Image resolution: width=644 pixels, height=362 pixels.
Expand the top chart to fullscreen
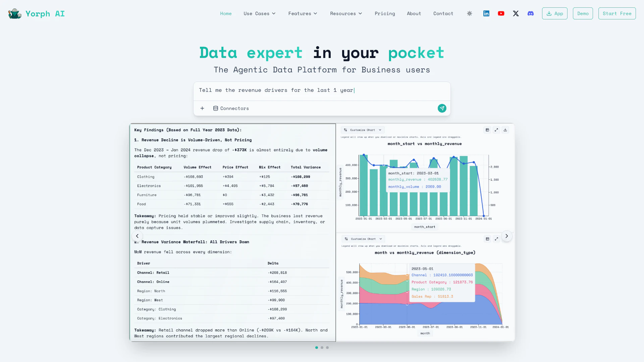click(x=496, y=130)
